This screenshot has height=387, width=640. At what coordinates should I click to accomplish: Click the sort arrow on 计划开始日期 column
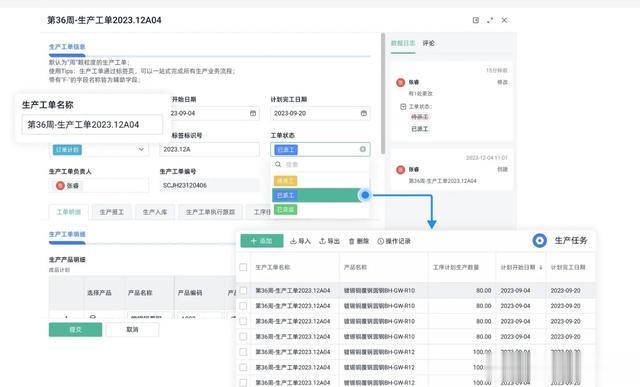click(x=541, y=267)
